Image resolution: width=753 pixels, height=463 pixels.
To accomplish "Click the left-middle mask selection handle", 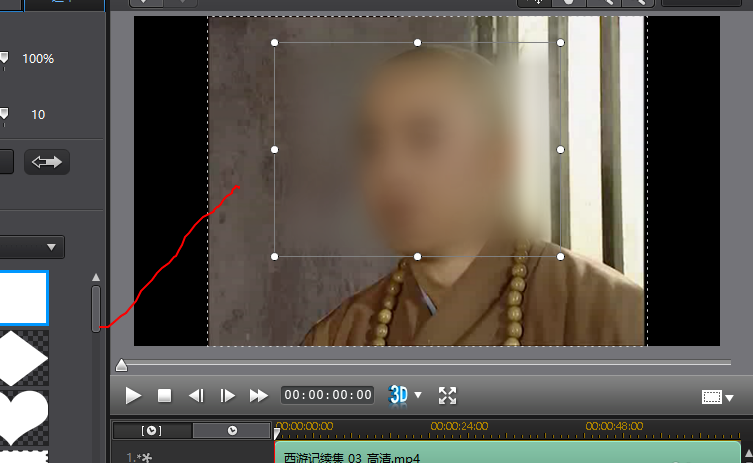I will tap(274, 150).
